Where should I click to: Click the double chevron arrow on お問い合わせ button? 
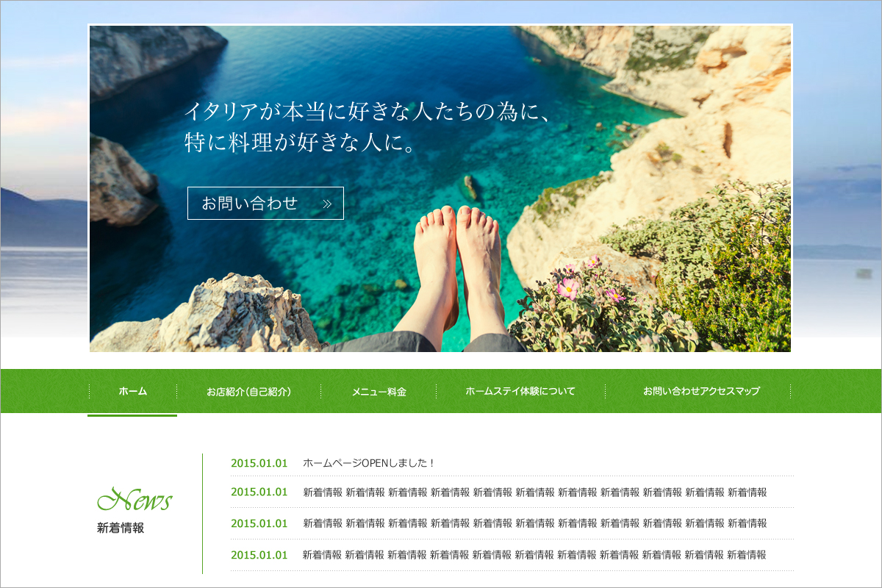click(x=327, y=204)
